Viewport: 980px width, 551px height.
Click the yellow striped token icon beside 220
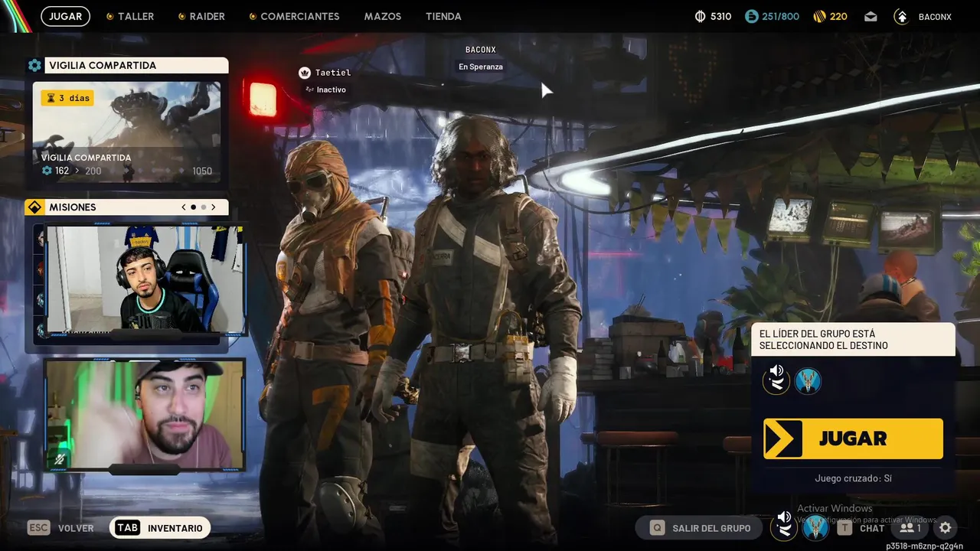pos(818,16)
